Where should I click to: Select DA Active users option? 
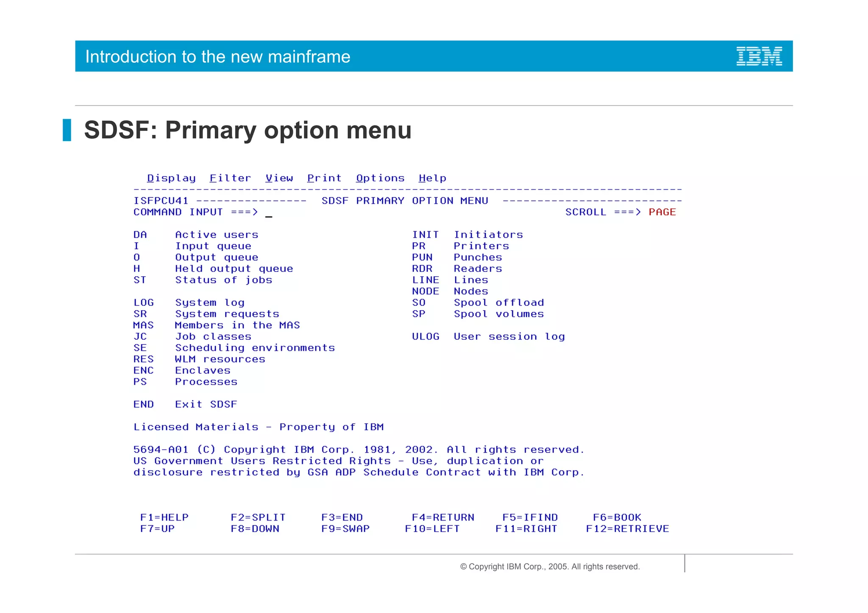click(140, 235)
